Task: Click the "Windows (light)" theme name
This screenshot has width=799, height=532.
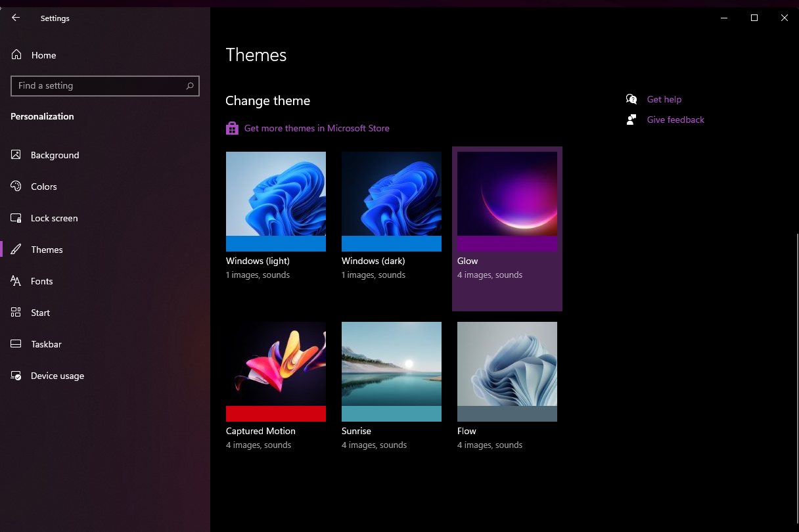Action: click(x=258, y=261)
